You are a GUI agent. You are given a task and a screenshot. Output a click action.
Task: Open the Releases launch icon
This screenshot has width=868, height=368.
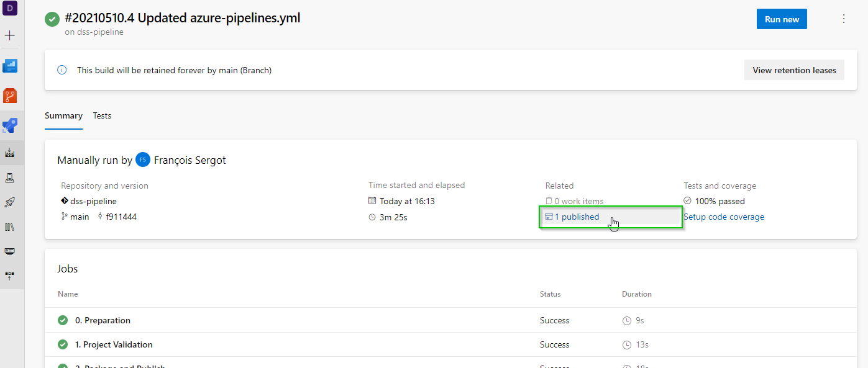[10, 202]
